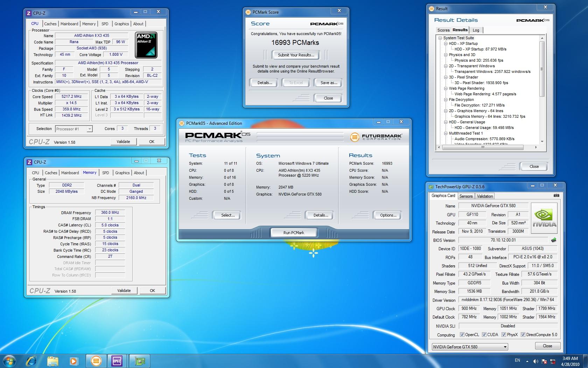Screen dimensions: 588x368
Task: Collapse the System Test Suite tree node
Action: tap(440, 38)
